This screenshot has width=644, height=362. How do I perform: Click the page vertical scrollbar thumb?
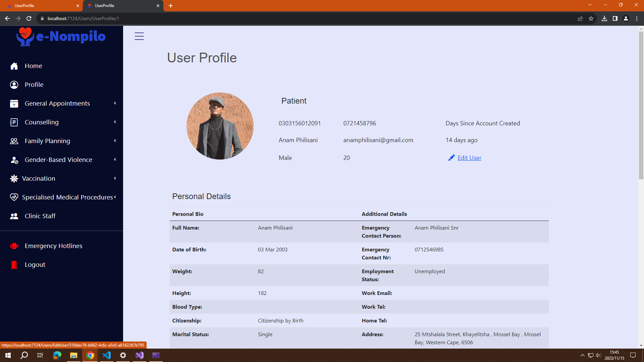(x=641, y=106)
